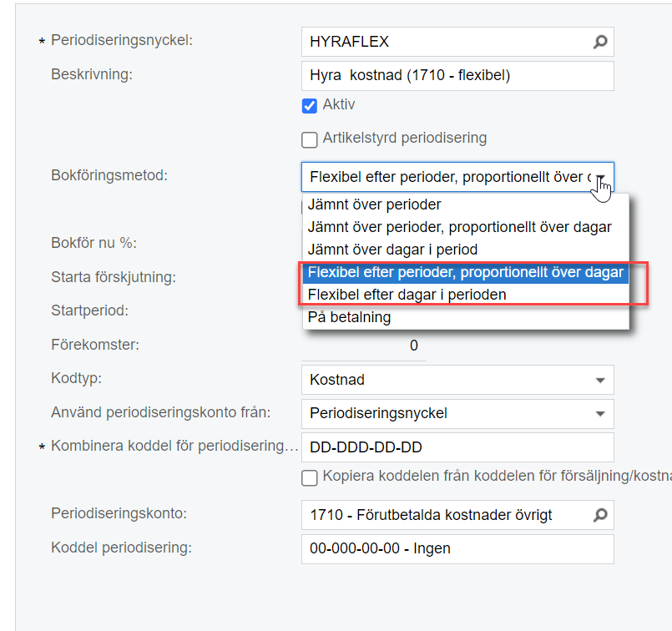Click the Koddel periodisering field showing Ingen
Image resolution: width=672 pixels, height=631 pixels.
(x=457, y=548)
